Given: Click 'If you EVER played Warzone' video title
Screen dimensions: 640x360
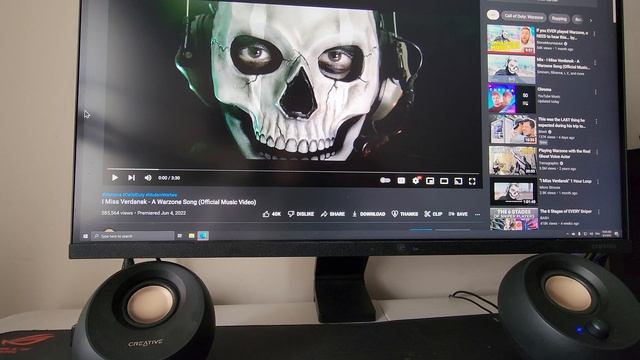Looking at the screenshot, I should pyautogui.click(x=562, y=34).
